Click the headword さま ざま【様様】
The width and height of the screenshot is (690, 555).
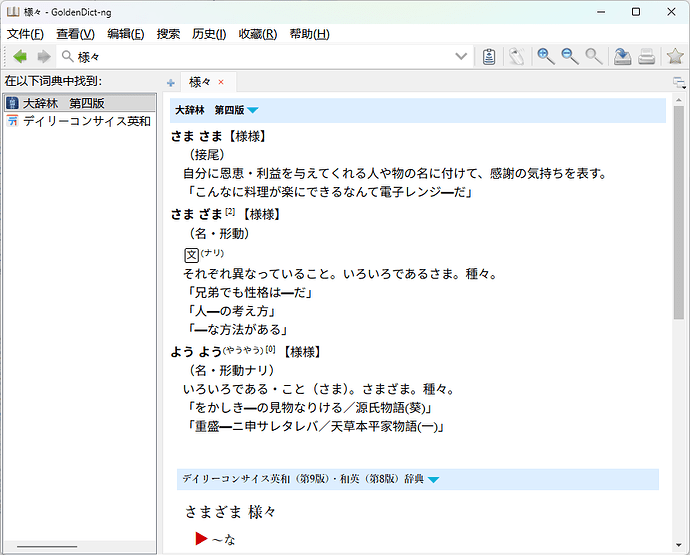[226, 214]
